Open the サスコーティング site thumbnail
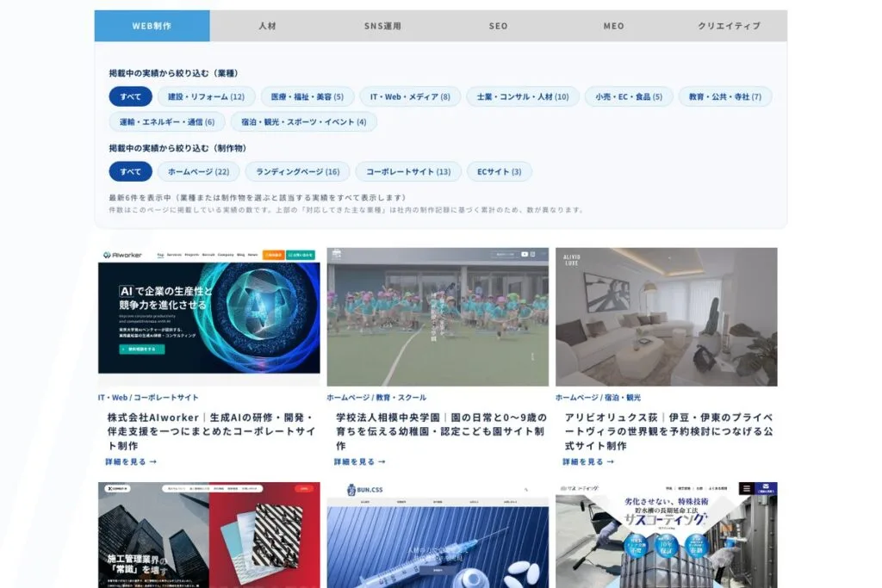Screen dimensions: 882x588 (667, 535)
